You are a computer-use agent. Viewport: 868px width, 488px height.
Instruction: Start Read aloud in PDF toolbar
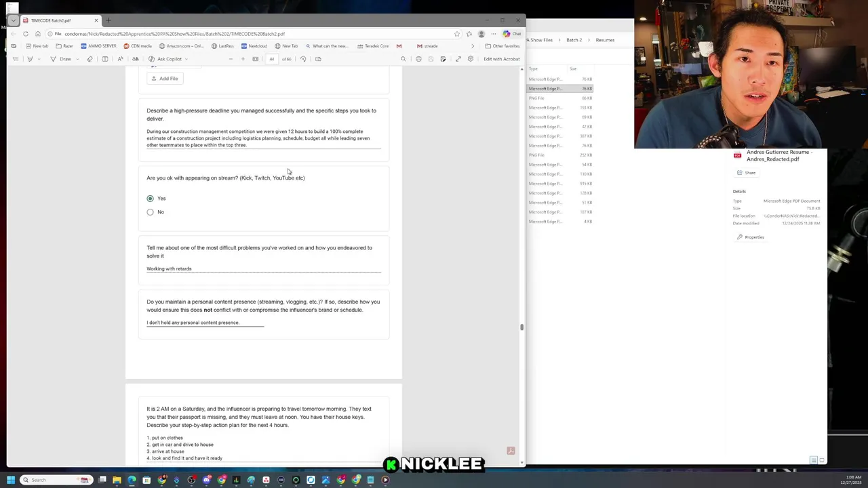point(120,59)
